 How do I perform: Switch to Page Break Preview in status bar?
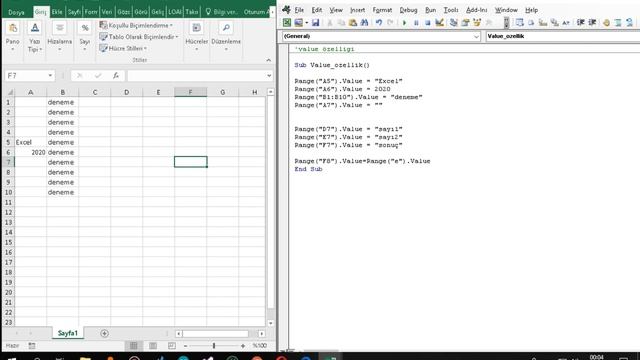[x=172, y=346]
